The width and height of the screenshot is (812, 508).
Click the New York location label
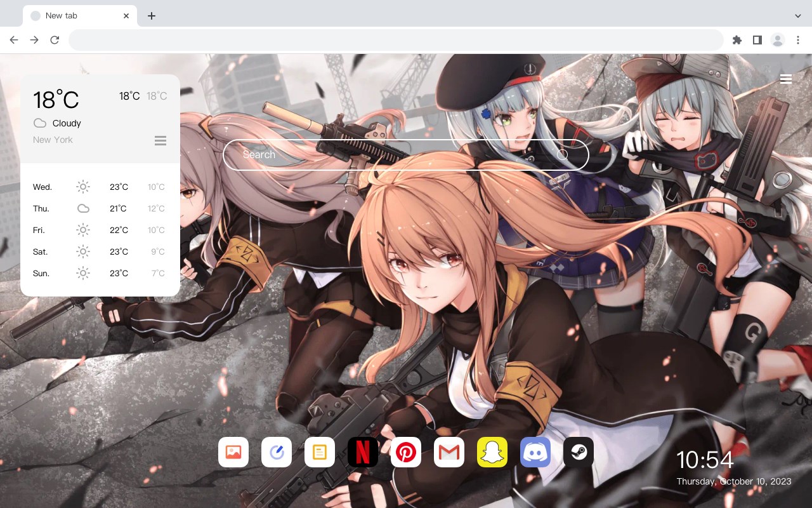click(x=53, y=140)
